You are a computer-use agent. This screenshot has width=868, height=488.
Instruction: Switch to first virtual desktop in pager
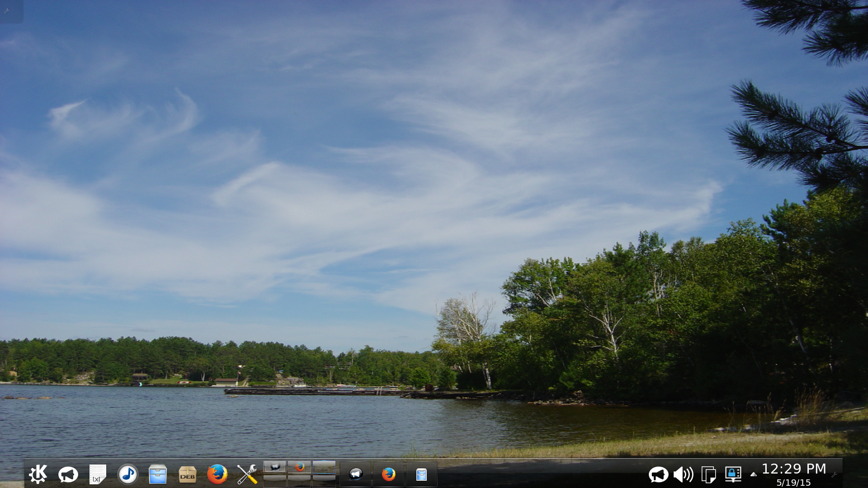[275, 467]
